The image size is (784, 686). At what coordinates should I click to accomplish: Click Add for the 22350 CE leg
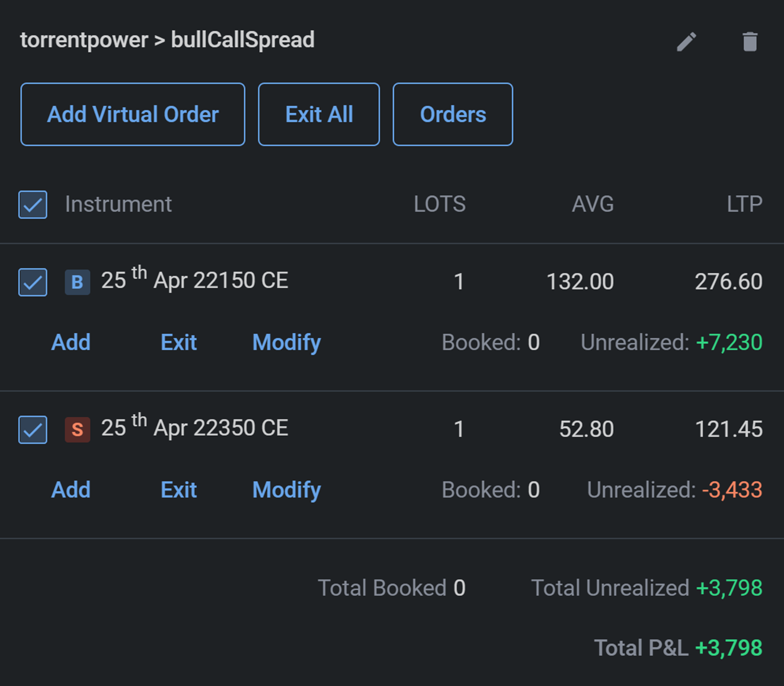click(71, 490)
